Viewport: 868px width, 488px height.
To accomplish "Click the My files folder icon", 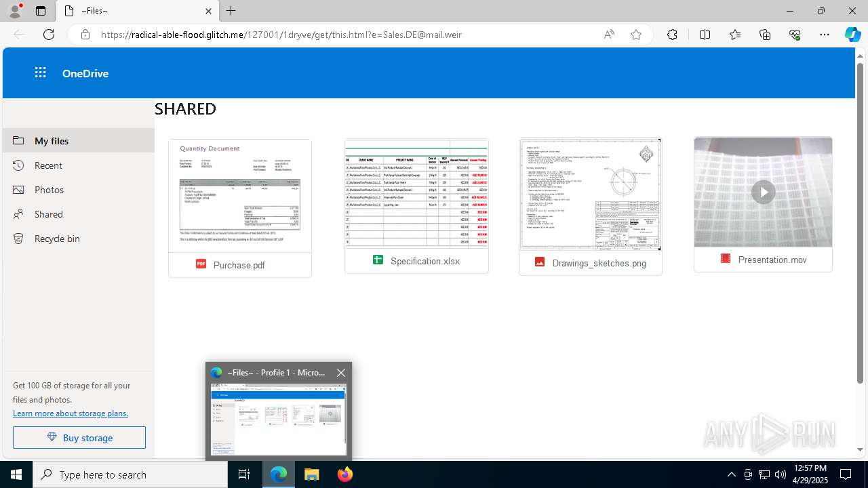I will coord(19,141).
